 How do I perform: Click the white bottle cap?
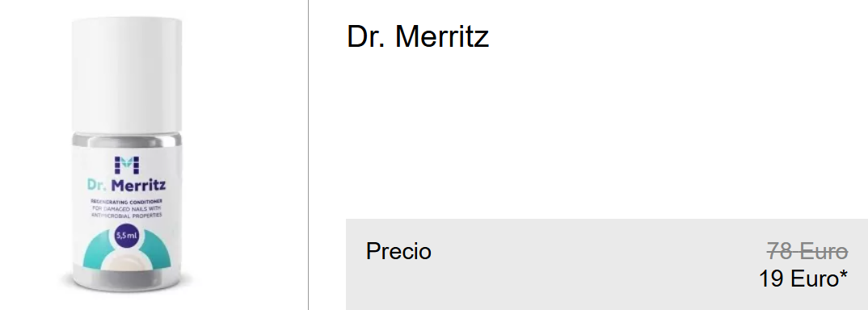[127, 75]
